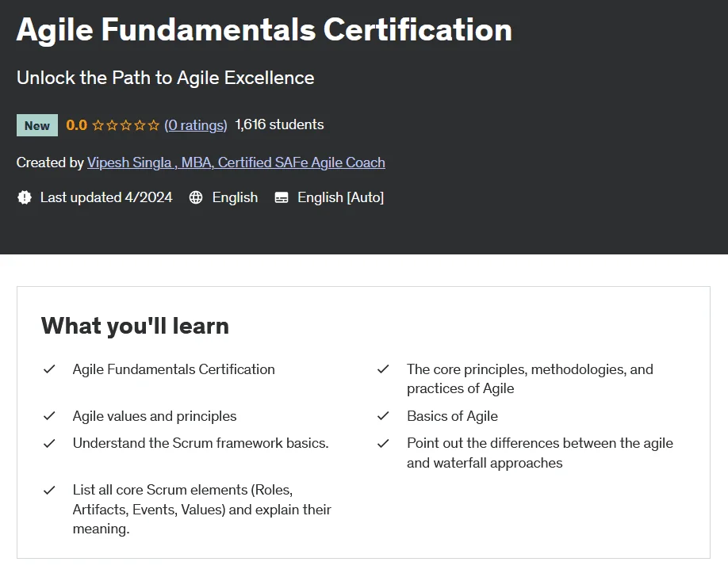Click the List all core Scrum elements item
This screenshot has height=577, width=728.
(x=202, y=509)
